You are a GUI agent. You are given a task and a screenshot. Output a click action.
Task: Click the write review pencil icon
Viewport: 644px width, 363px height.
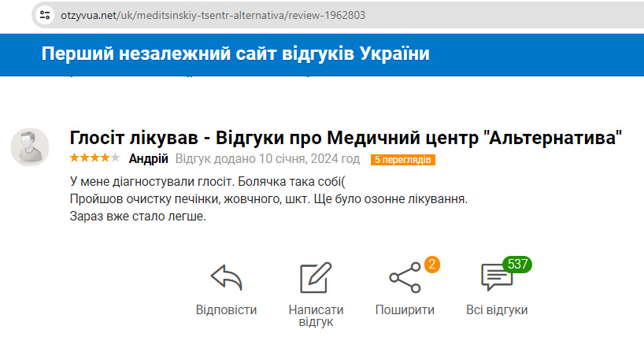coord(316,278)
